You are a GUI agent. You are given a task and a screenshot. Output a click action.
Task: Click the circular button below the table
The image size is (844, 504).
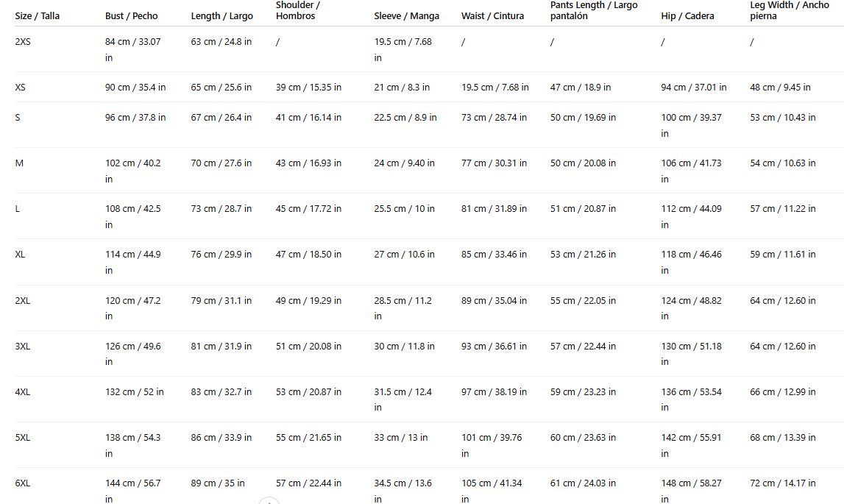[269, 501]
